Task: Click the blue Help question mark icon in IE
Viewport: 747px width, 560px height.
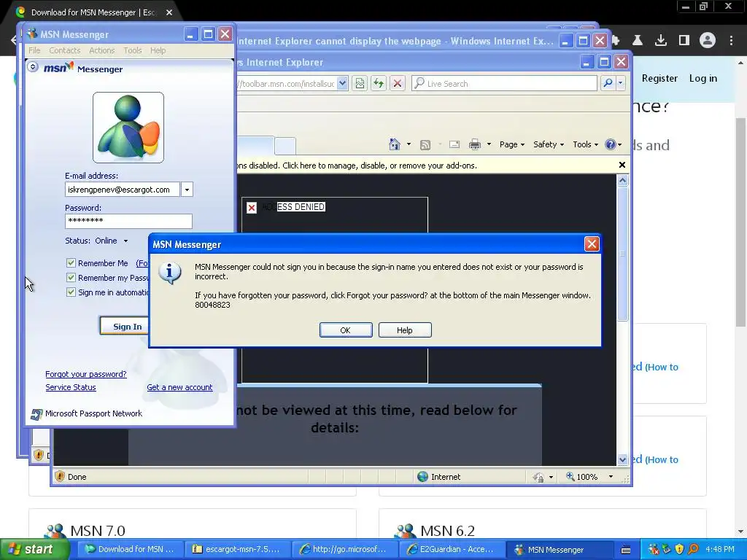Action: coord(611,144)
